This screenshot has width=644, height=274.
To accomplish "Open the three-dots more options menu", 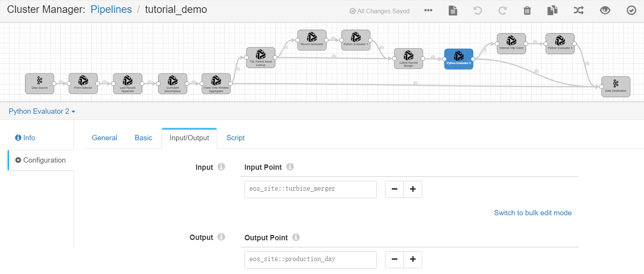I will point(428,11).
